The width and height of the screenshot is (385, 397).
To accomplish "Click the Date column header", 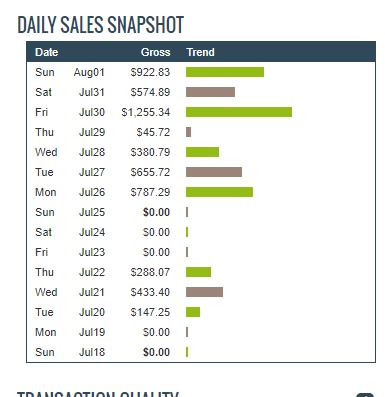I will [47, 52].
